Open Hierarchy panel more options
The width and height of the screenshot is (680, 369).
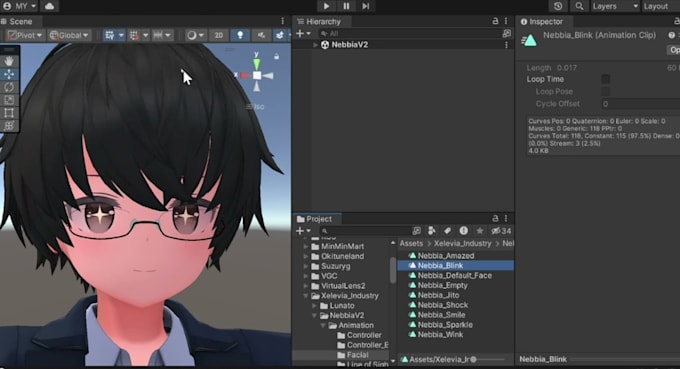(x=506, y=21)
